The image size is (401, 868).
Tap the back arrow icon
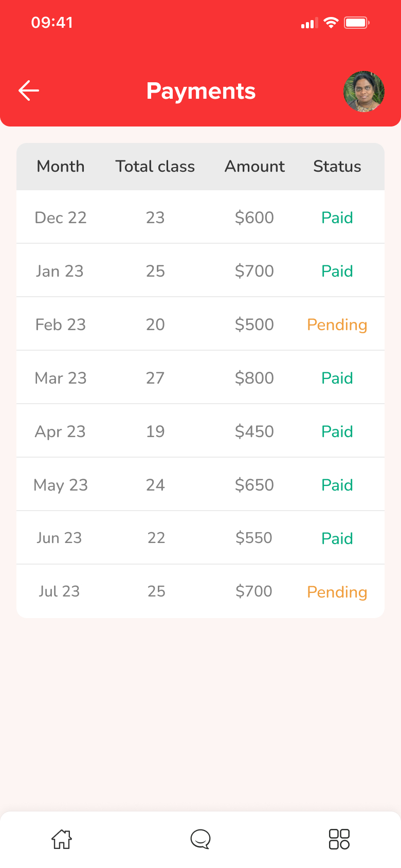tap(29, 91)
